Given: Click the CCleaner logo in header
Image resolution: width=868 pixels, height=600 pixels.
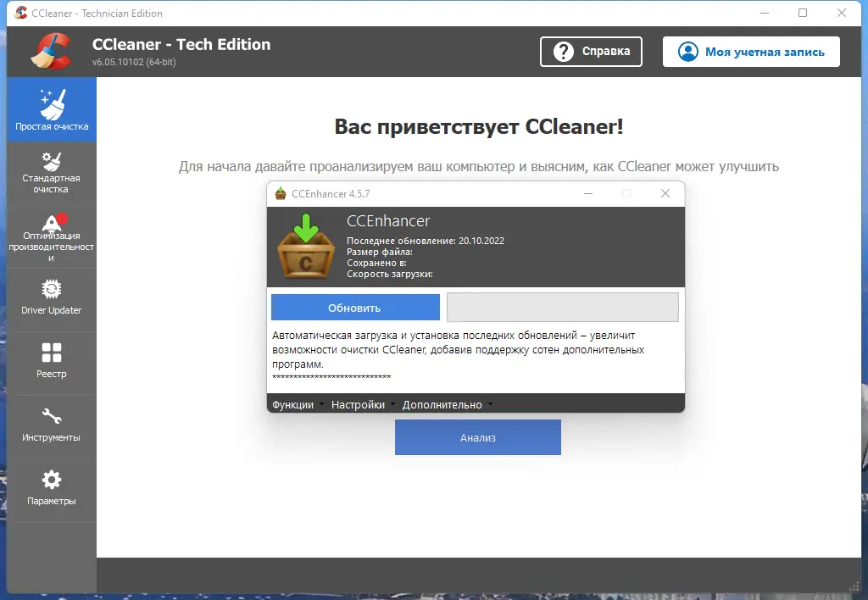Looking at the screenshot, I should click(x=51, y=52).
